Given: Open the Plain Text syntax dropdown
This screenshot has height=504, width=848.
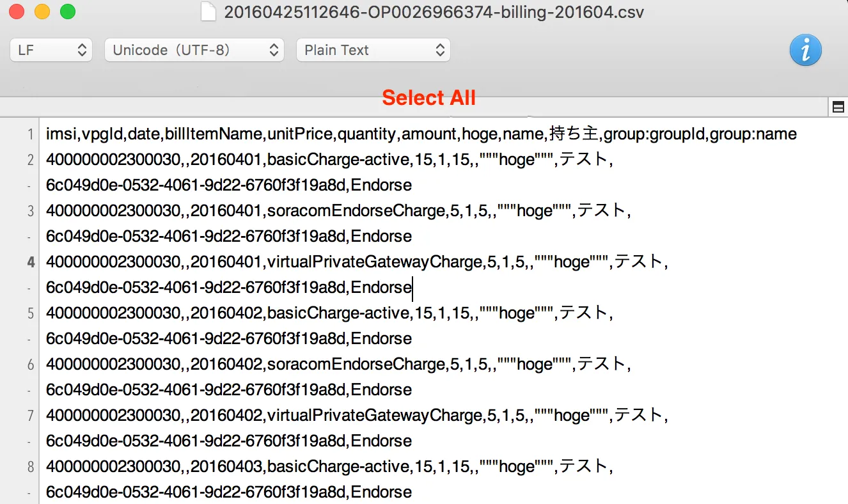Looking at the screenshot, I should point(373,50).
